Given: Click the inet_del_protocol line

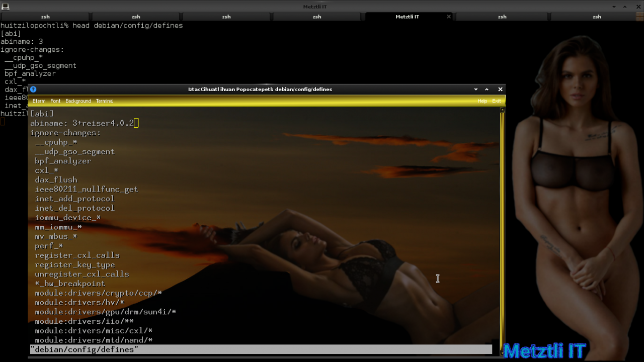Looking at the screenshot, I should pyautogui.click(x=74, y=208).
